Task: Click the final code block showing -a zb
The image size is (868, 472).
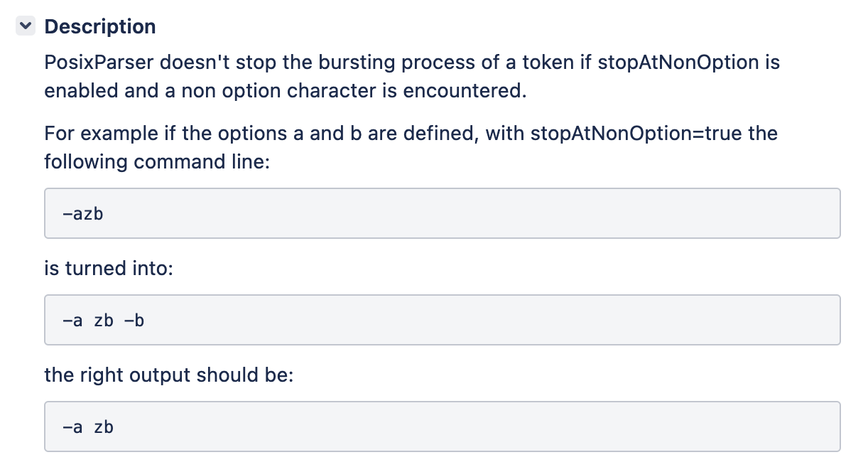Action: [x=442, y=427]
